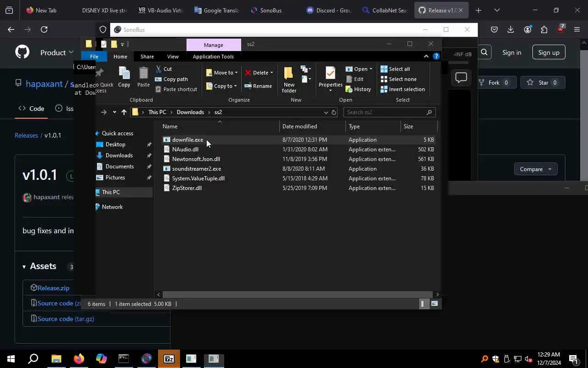Click Edit in the Open group
Screen dimensions: 588x368
[355, 79]
